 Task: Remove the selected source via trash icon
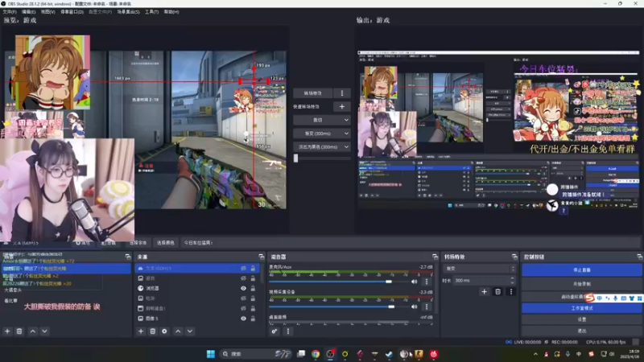click(x=153, y=331)
